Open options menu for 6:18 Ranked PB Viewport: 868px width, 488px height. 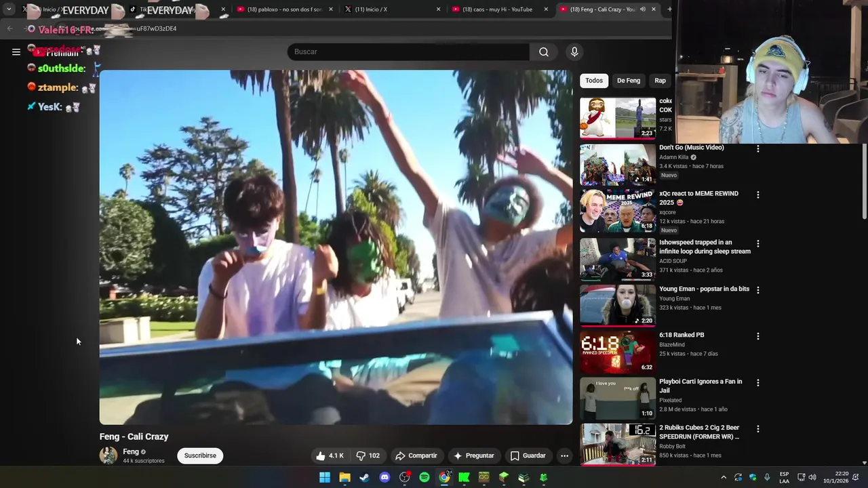click(758, 335)
